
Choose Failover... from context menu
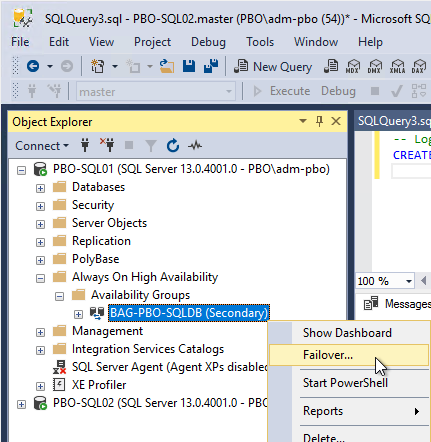coord(349,355)
